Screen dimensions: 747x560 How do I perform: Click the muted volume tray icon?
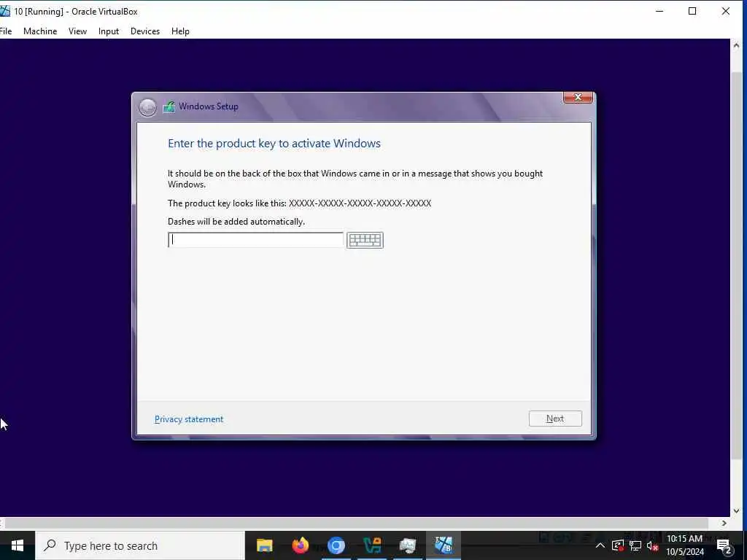pyautogui.click(x=652, y=545)
